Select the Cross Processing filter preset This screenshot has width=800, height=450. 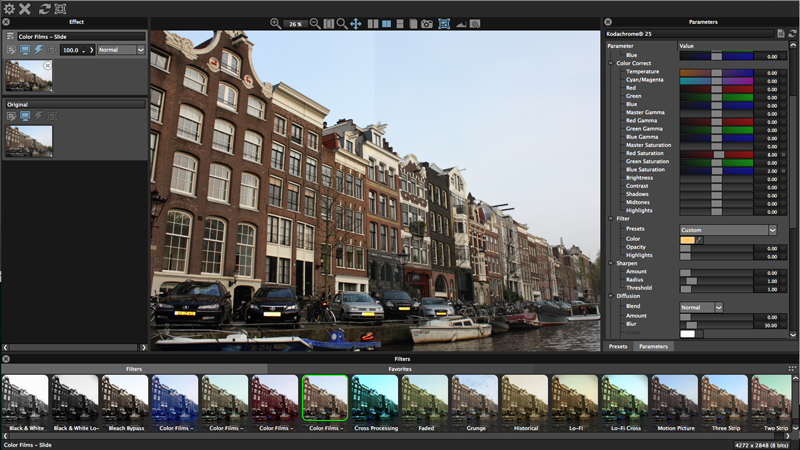pos(374,398)
